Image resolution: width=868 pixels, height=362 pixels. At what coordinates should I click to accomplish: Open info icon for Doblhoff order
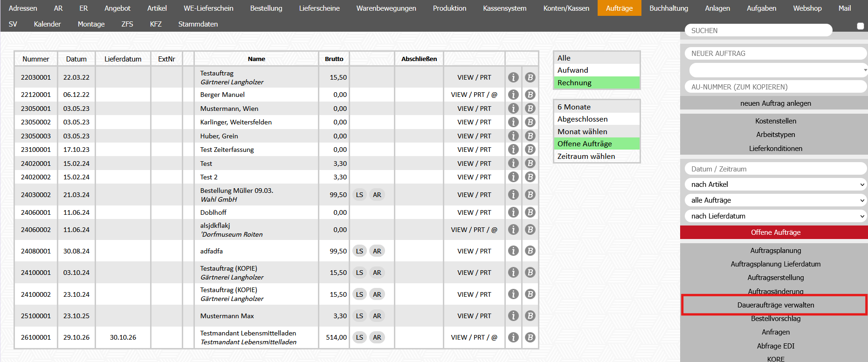point(513,212)
